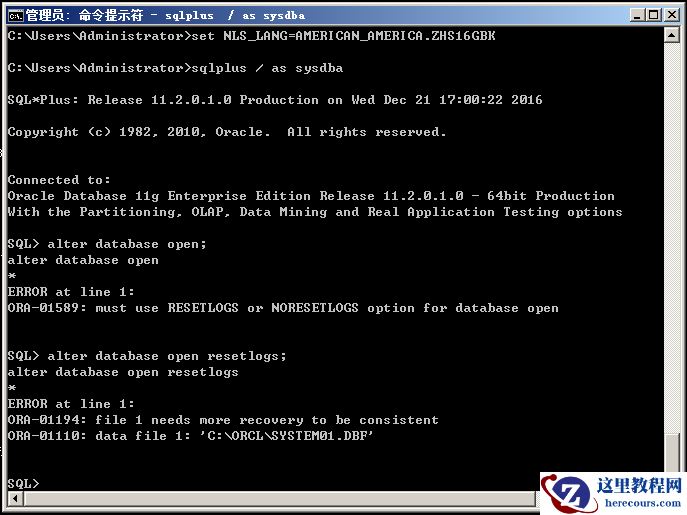Click the 'SQL> alter database open;' command

(107, 244)
